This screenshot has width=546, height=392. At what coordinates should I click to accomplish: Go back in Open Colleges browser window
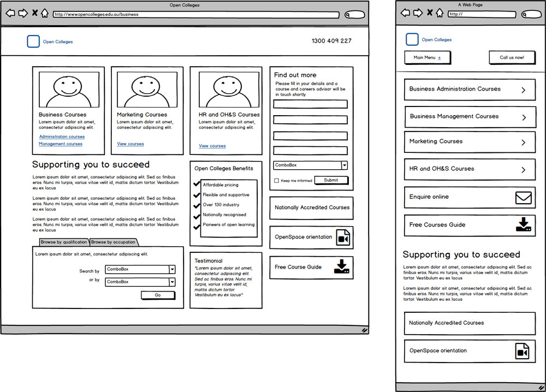pyautogui.click(x=10, y=14)
